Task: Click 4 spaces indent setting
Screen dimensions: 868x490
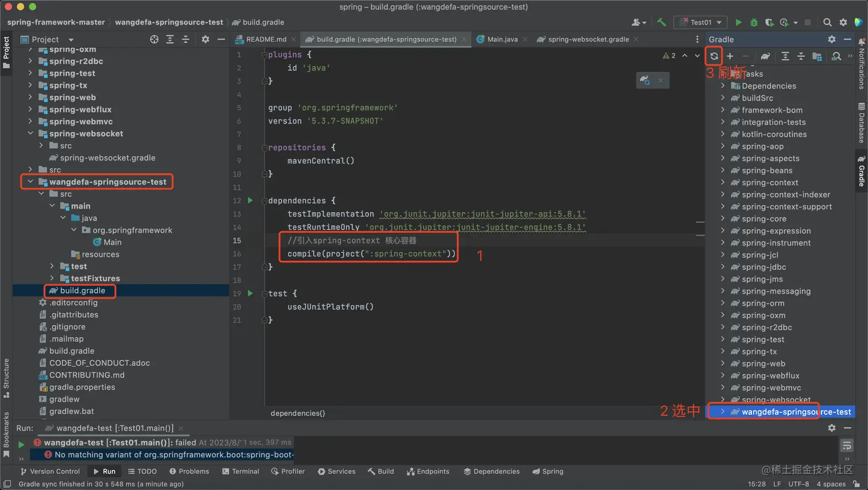Action: [831, 484]
